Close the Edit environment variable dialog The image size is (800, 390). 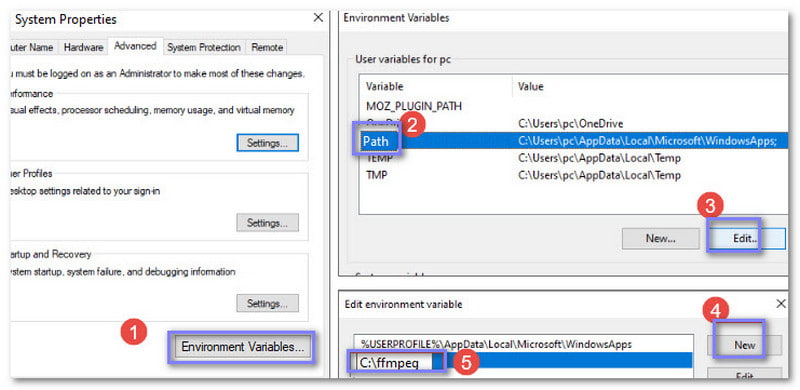(x=781, y=304)
